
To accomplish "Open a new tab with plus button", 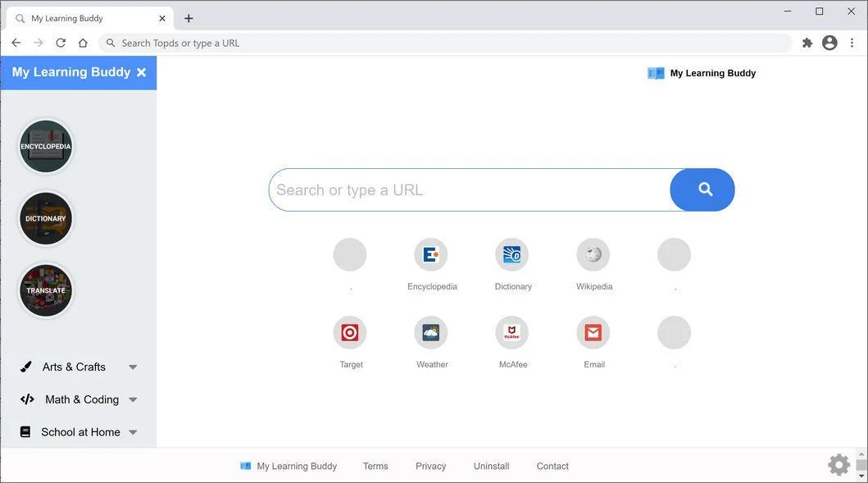I will tap(189, 18).
